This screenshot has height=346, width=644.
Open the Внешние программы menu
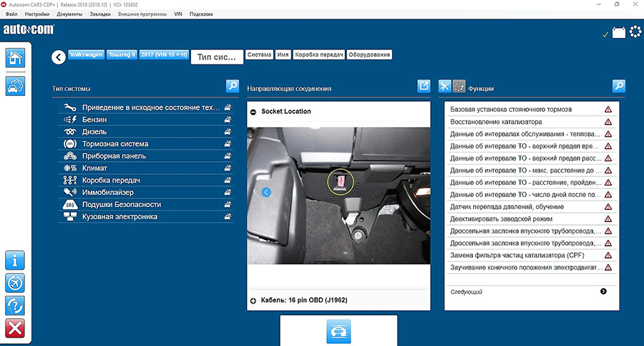pyautogui.click(x=142, y=14)
